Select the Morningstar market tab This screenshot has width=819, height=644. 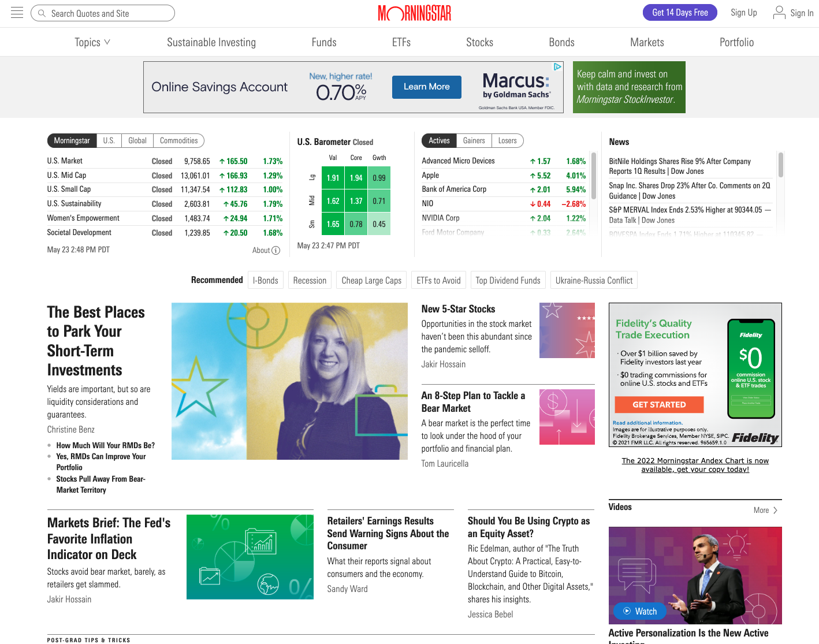click(x=72, y=140)
